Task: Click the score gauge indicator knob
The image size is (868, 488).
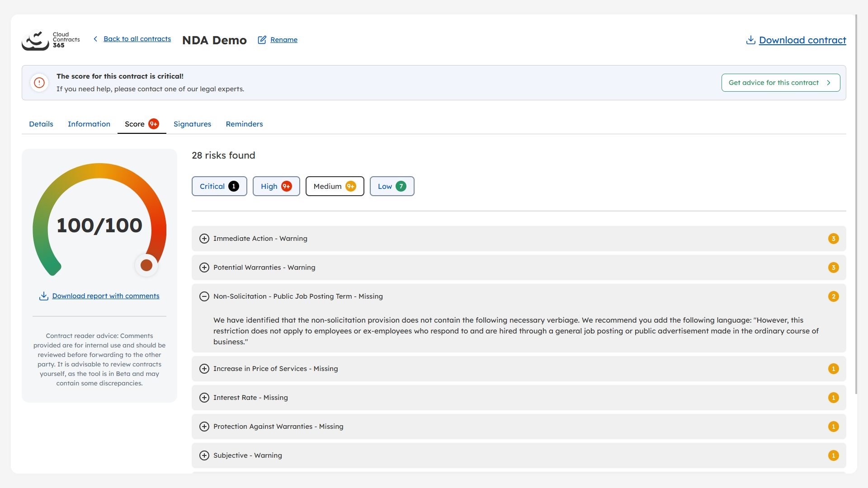Action: (x=146, y=265)
